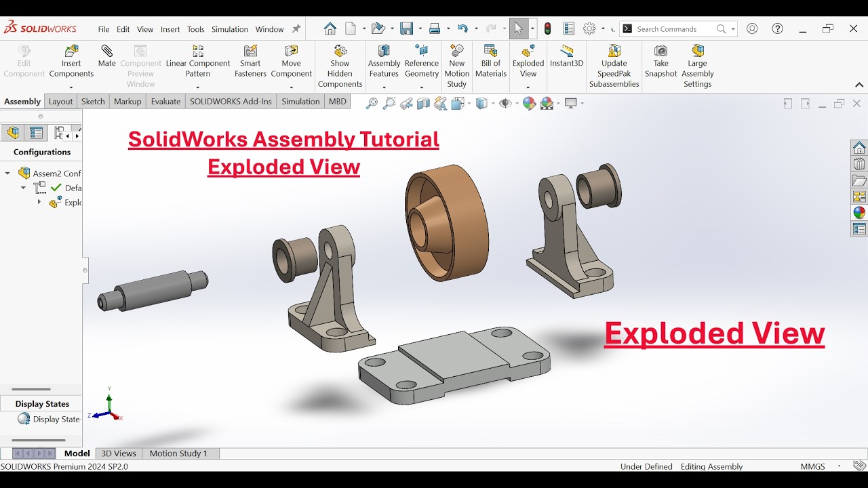Open Design Library in task pane

859,164
